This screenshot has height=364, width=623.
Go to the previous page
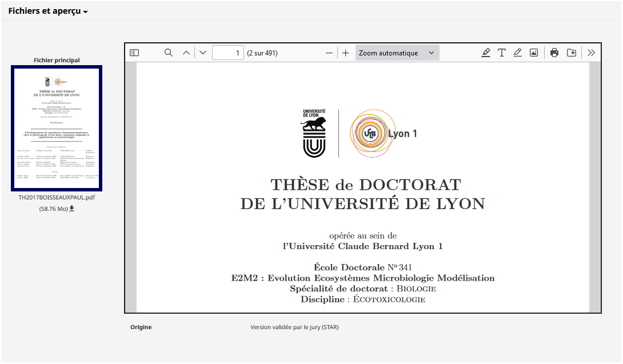tap(186, 53)
